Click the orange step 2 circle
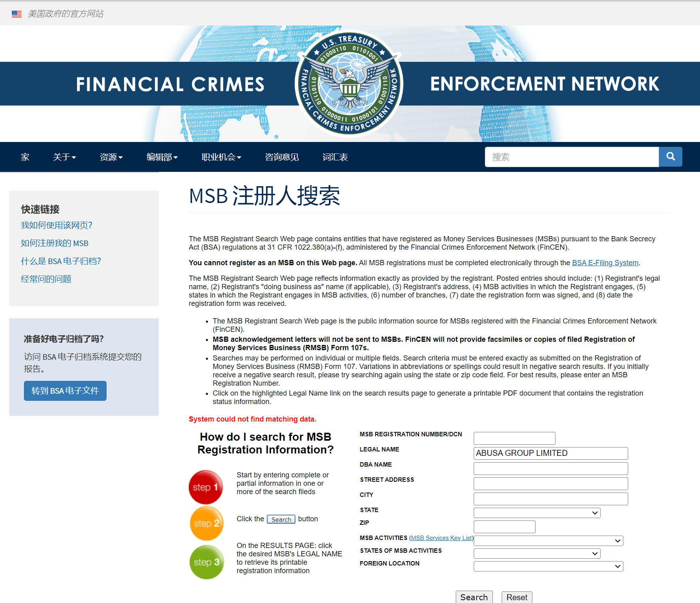The image size is (700, 603). pos(206,523)
